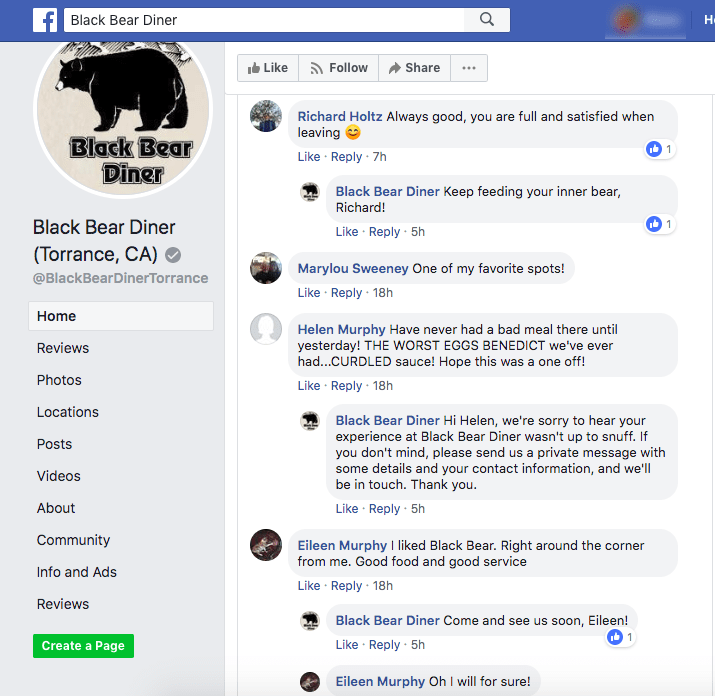Image resolution: width=715 pixels, height=696 pixels.
Task: Reply to Marylou Sweeney's comment
Action: (346, 293)
